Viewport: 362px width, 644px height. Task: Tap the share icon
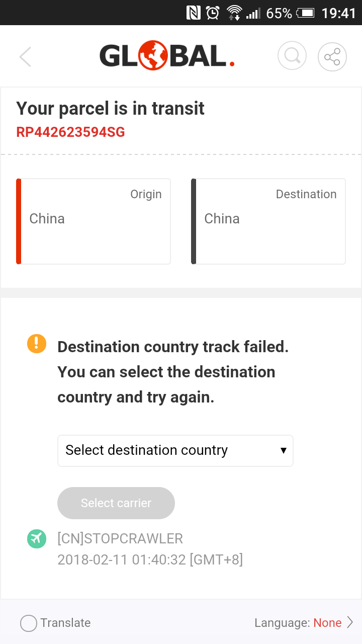332,57
